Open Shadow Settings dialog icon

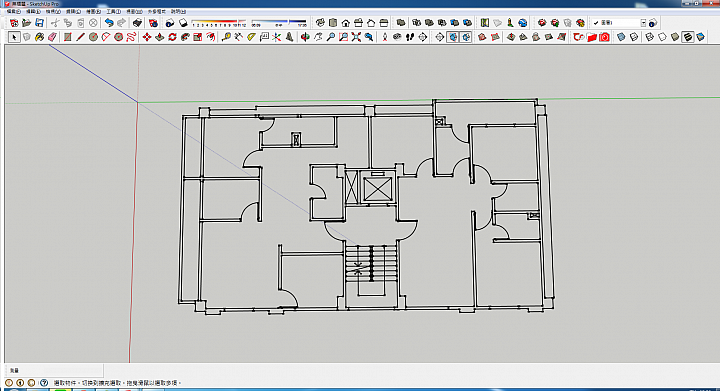click(170, 22)
